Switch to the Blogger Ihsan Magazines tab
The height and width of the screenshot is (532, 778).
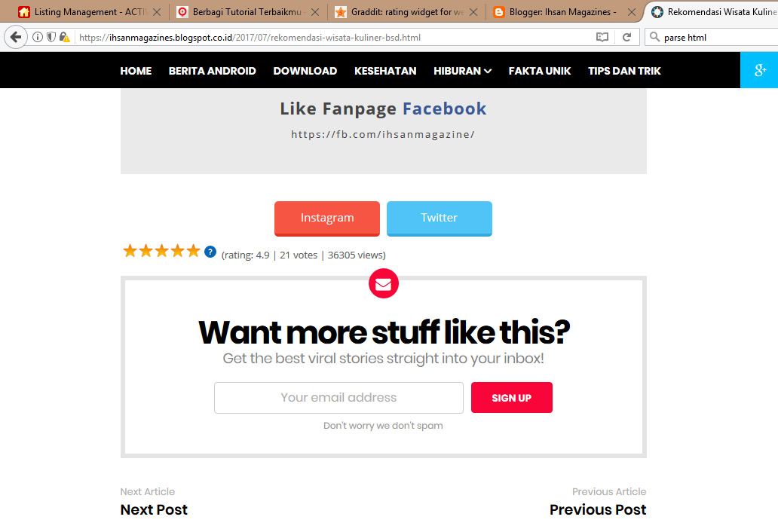click(563, 12)
